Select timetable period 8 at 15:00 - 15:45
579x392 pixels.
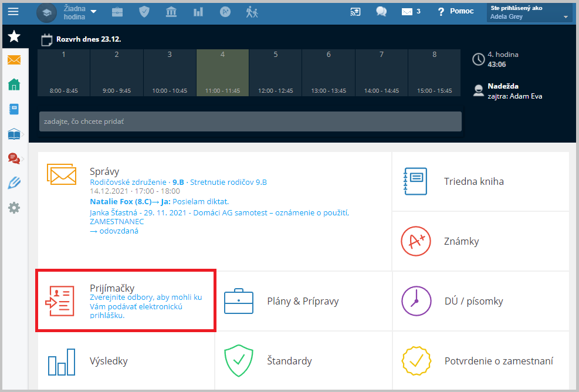coord(434,73)
